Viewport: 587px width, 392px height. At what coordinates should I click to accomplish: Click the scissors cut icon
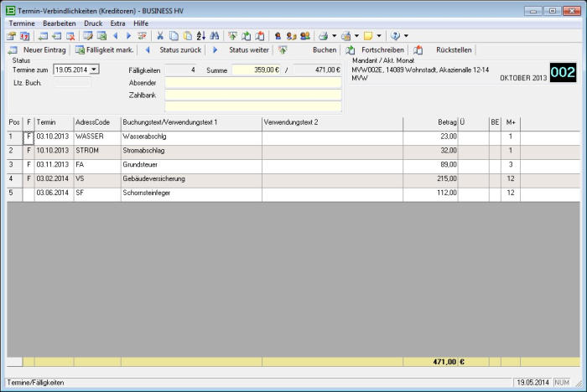(160, 36)
